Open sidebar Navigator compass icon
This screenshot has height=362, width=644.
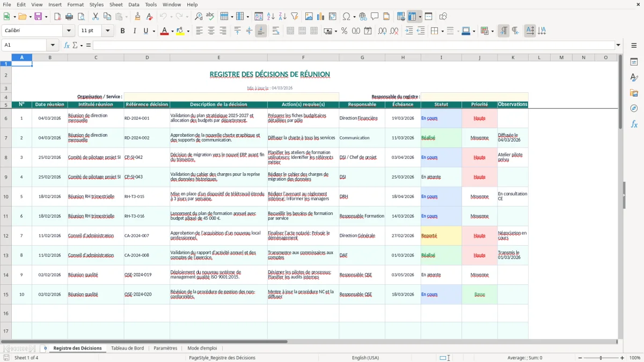[x=634, y=108]
